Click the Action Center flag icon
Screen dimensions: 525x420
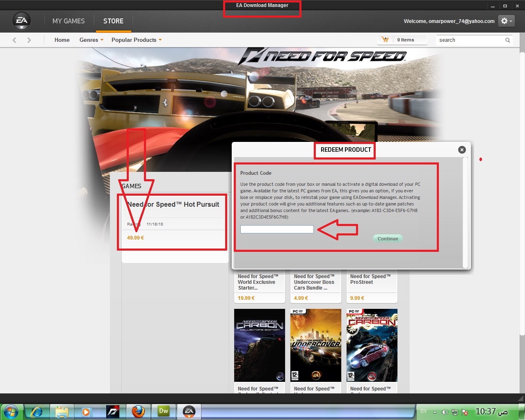(x=465, y=412)
